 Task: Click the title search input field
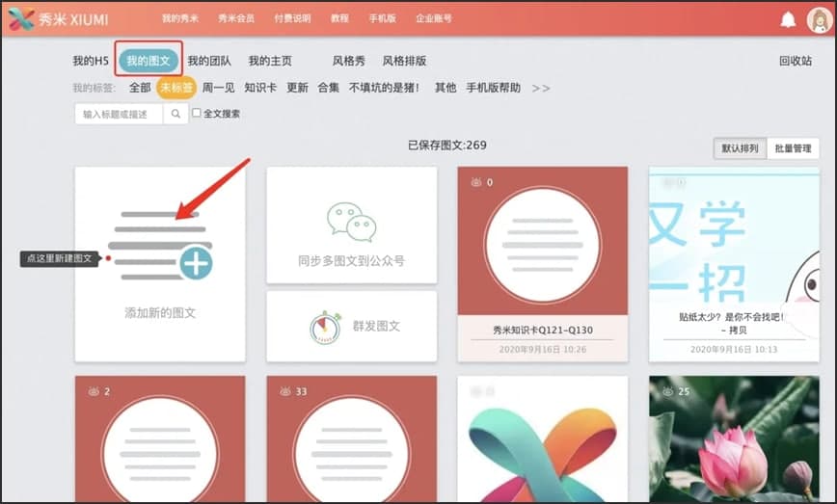coord(119,114)
